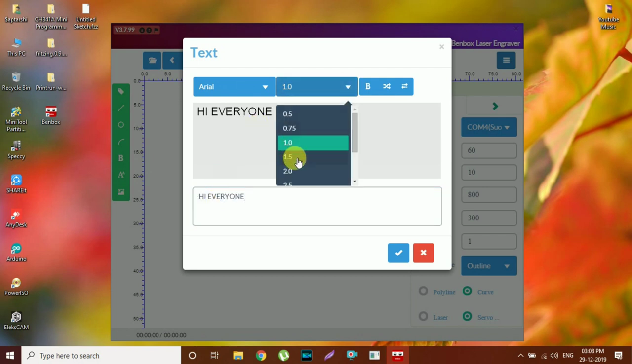Click the field containing 300

(489, 218)
